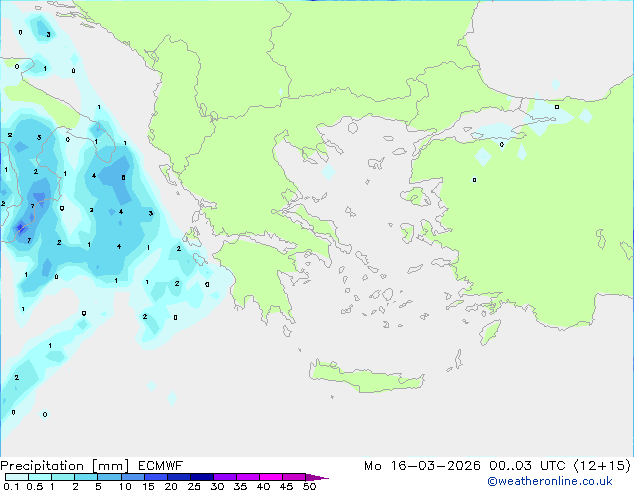Pick the 0.1–0.5 mm lightest cyan swatch
Viewport: 634px width, 490px height.
(x=17, y=477)
